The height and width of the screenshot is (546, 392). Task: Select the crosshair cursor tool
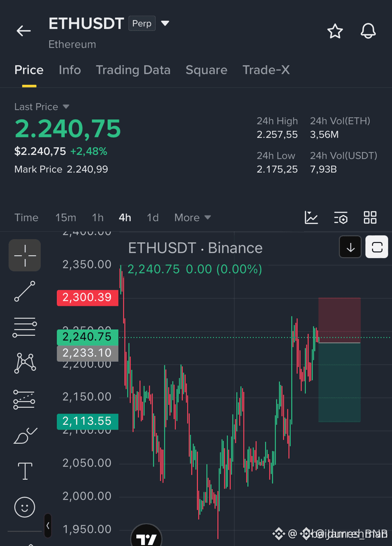point(25,255)
